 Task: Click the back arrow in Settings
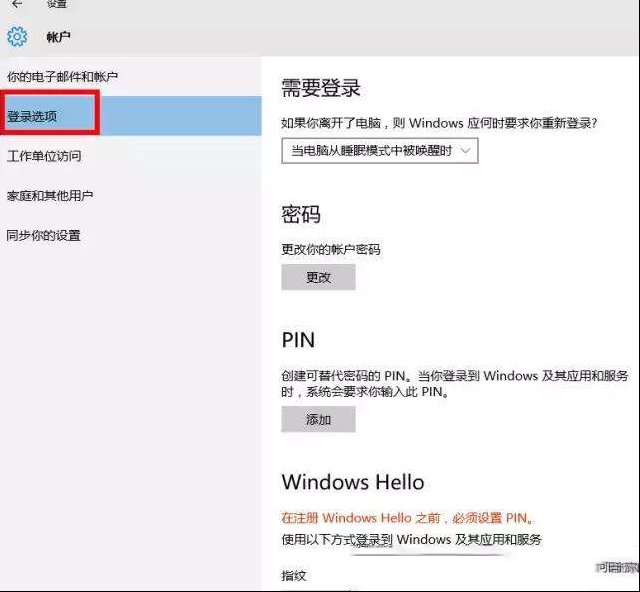click(x=17, y=4)
